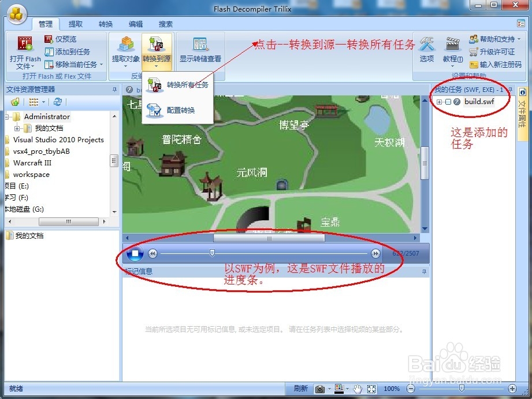Viewport: 532px width, 399px height.
Task: Click the snapshot camera icon in status bar
Action: 319,389
